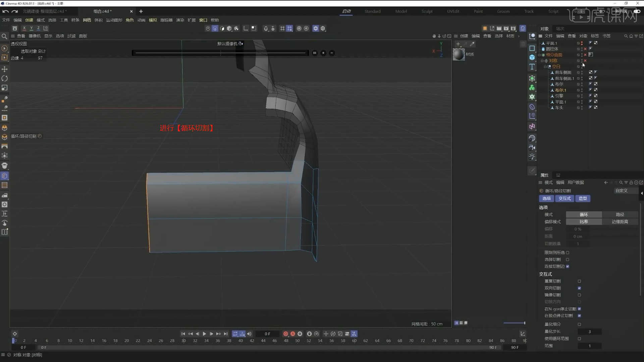Enable 镜像切割 checkbox
The width and height of the screenshot is (644, 362).
pos(579,295)
